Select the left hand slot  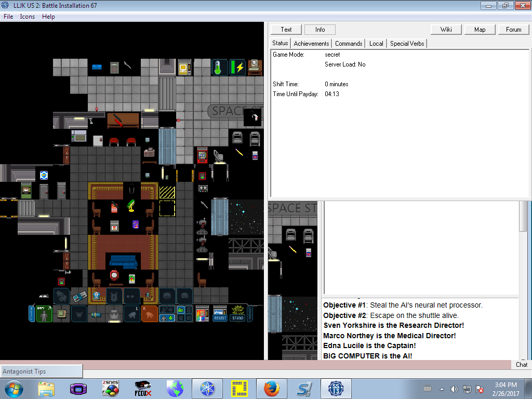131,314
